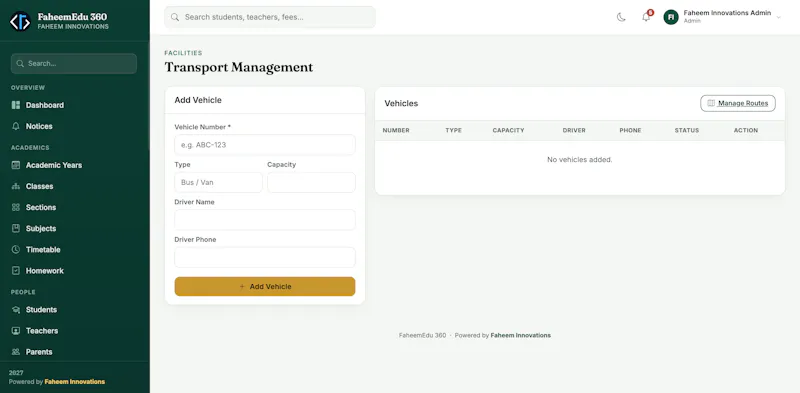Click the Add Vehicle panel title

point(198,100)
